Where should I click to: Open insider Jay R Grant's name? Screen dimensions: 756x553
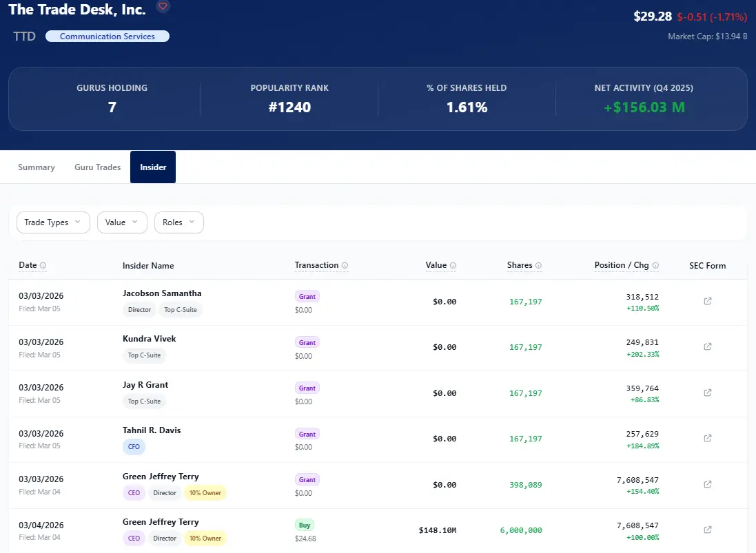145,385
